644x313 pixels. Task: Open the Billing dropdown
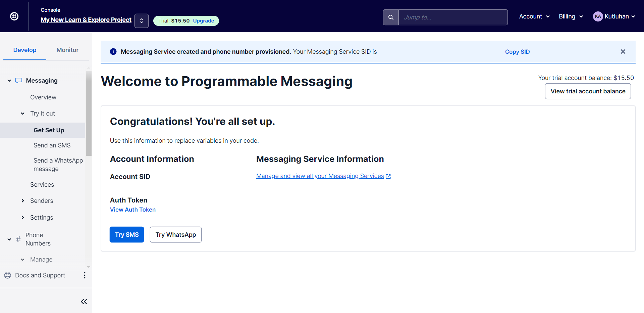coord(570,16)
